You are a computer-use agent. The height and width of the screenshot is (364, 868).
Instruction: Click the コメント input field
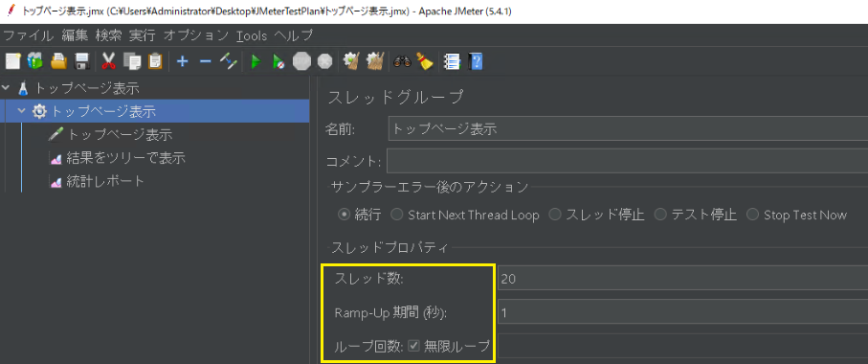(627, 161)
